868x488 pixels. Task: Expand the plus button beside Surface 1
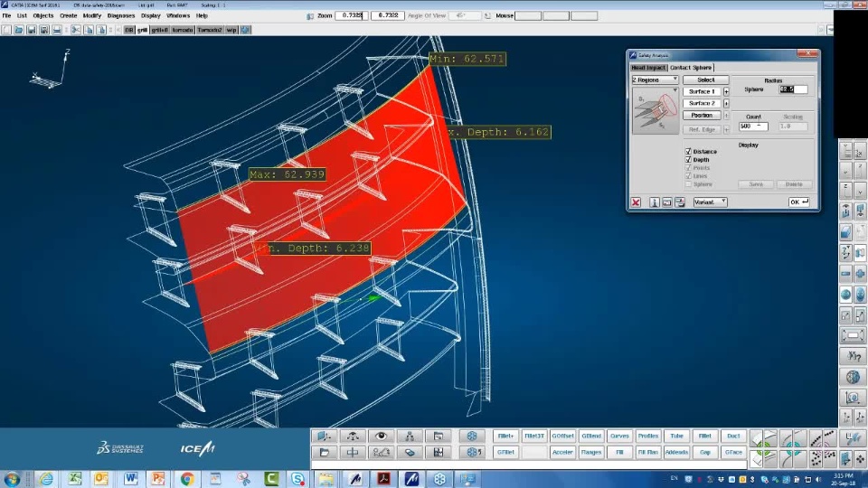pyautogui.click(x=726, y=92)
